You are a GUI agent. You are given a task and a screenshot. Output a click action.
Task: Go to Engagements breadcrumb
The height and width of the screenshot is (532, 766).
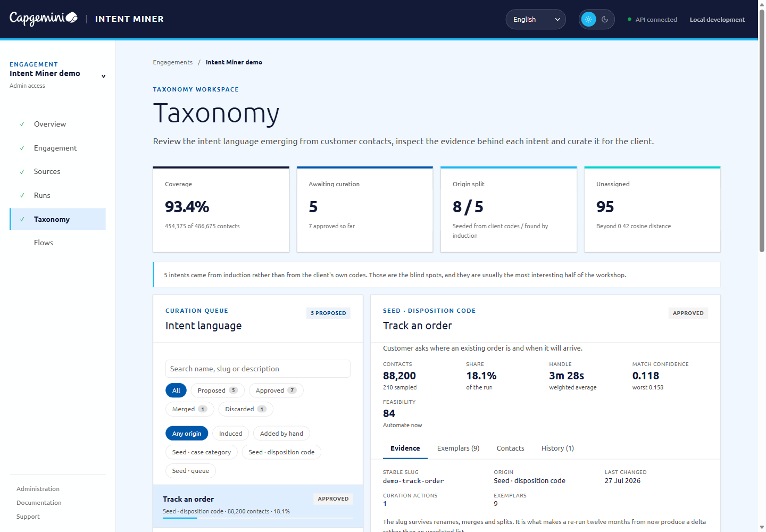pos(173,62)
